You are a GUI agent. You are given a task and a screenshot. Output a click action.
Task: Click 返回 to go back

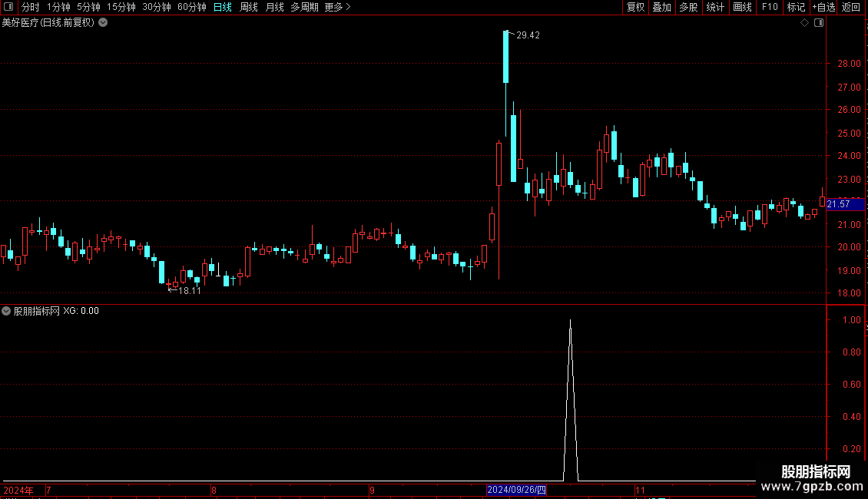(x=851, y=7)
